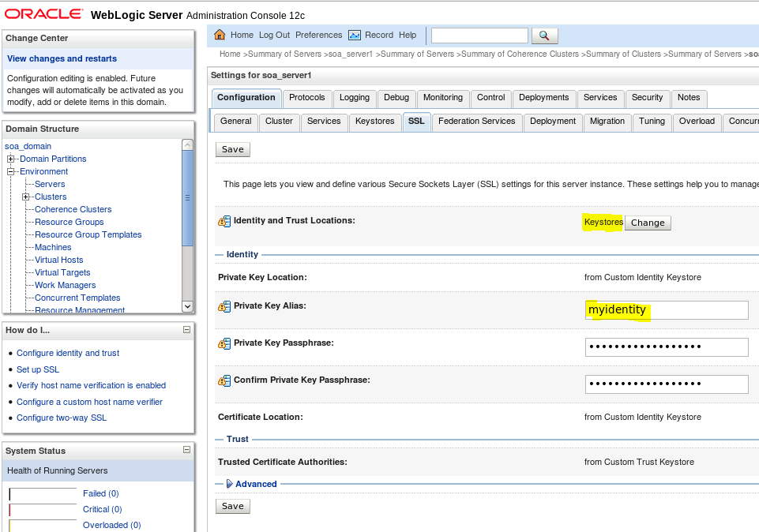Select the Tuning subtab
The image size is (759, 532).
coord(652,122)
